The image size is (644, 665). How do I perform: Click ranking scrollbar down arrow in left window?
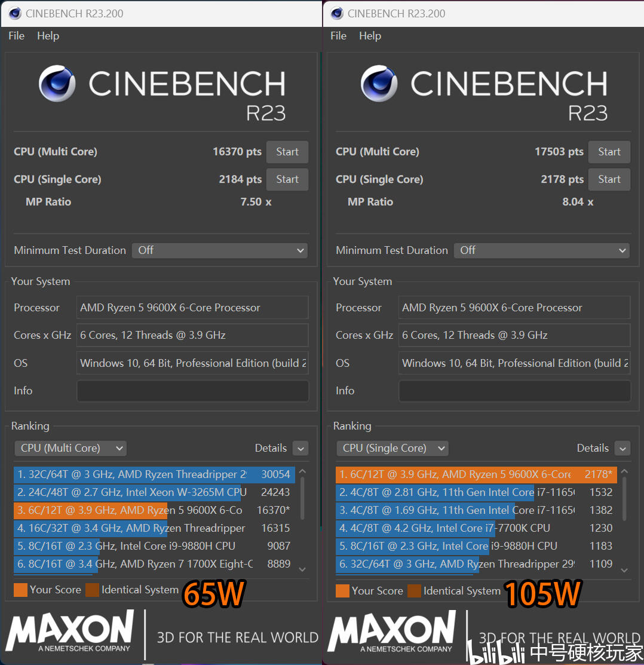pyautogui.click(x=302, y=569)
